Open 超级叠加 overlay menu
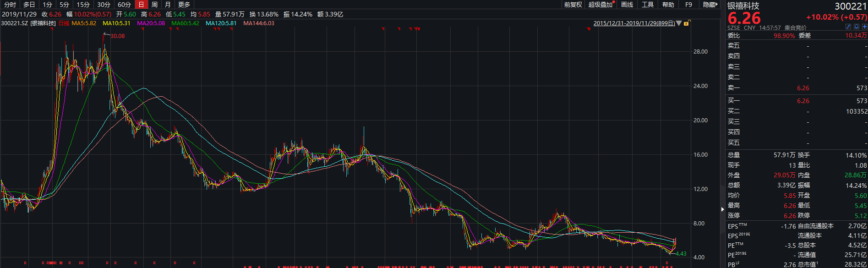This screenshot has width=868, height=268. coord(601,4)
